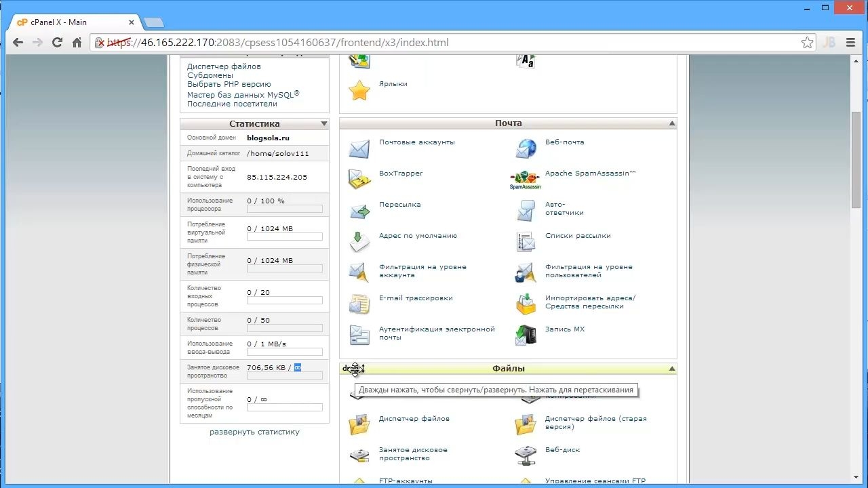Image resolution: width=868 pixels, height=488 pixels.
Task: Click the развернуть статистику link
Action: click(254, 432)
